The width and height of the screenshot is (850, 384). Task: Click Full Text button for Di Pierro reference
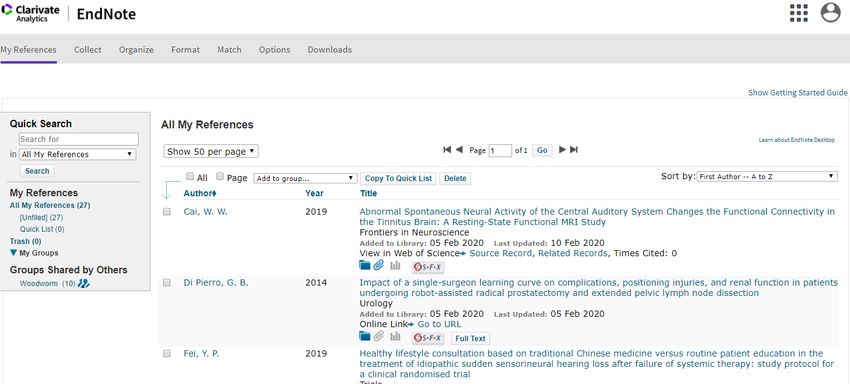[x=470, y=338]
